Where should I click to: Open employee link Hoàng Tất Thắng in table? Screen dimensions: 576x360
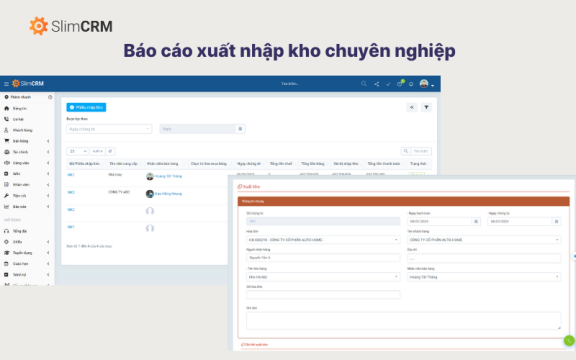click(169, 176)
